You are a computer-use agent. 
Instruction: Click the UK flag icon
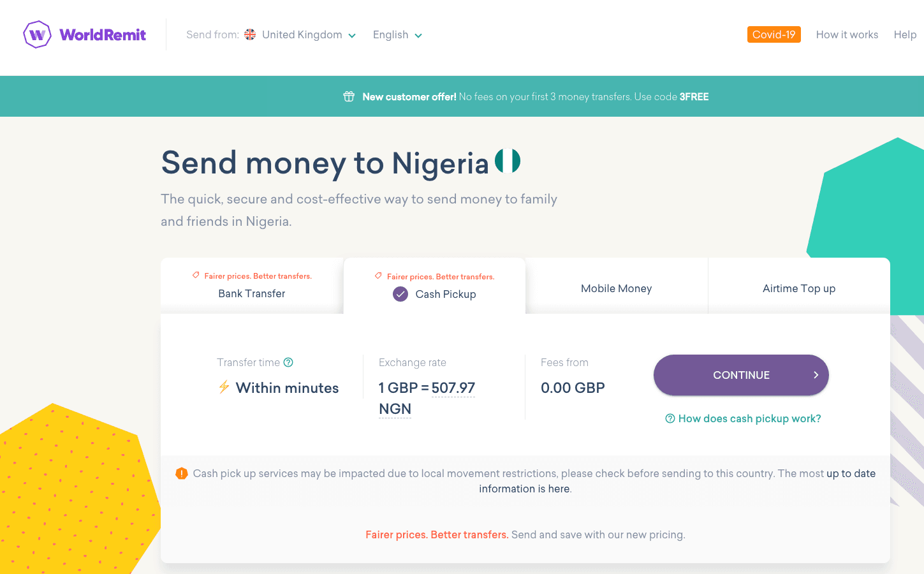click(x=250, y=34)
